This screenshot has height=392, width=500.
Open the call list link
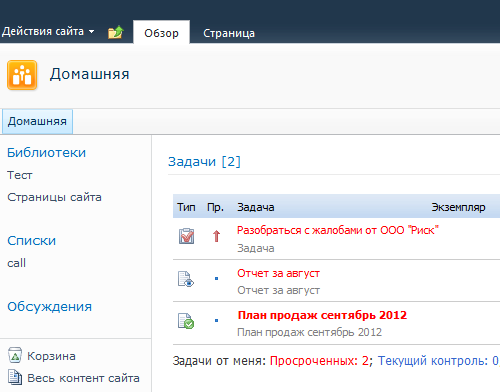coord(16,263)
